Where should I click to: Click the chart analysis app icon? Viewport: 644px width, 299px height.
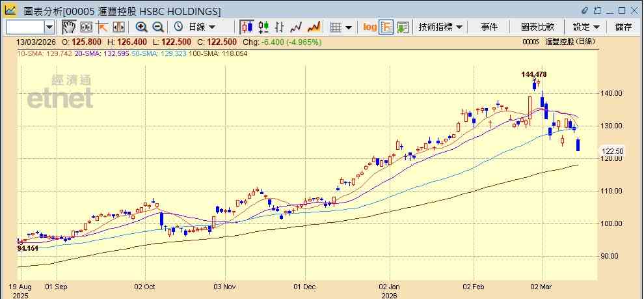point(10,10)
